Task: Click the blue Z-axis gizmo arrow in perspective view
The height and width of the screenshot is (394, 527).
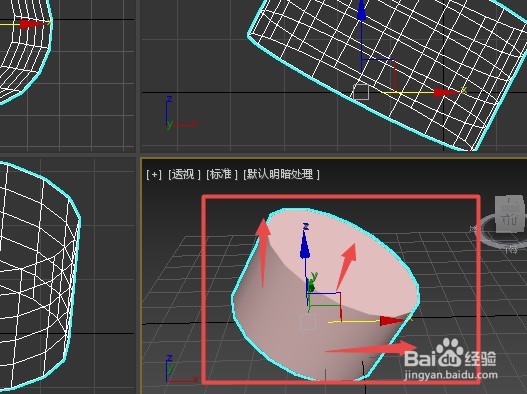Action: (305, 244)
